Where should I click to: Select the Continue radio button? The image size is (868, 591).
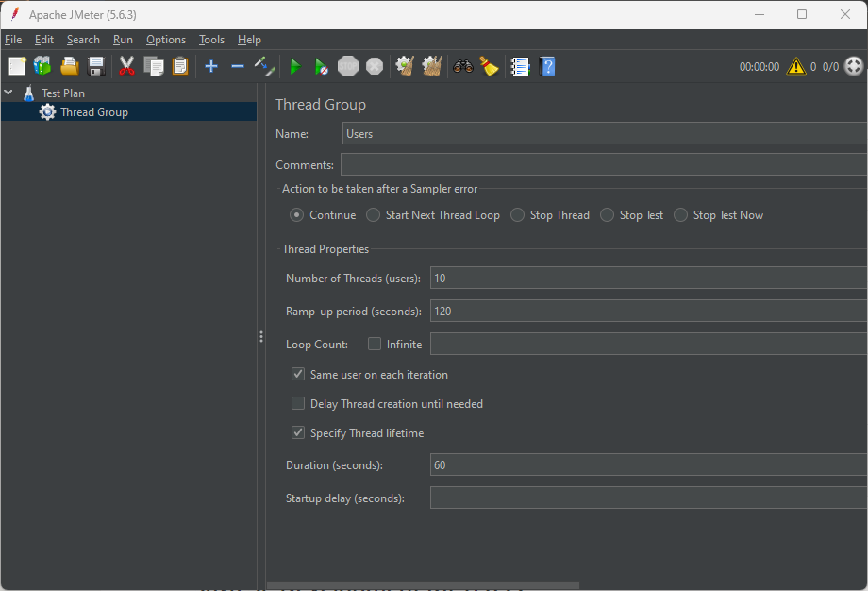coord(296,215)
